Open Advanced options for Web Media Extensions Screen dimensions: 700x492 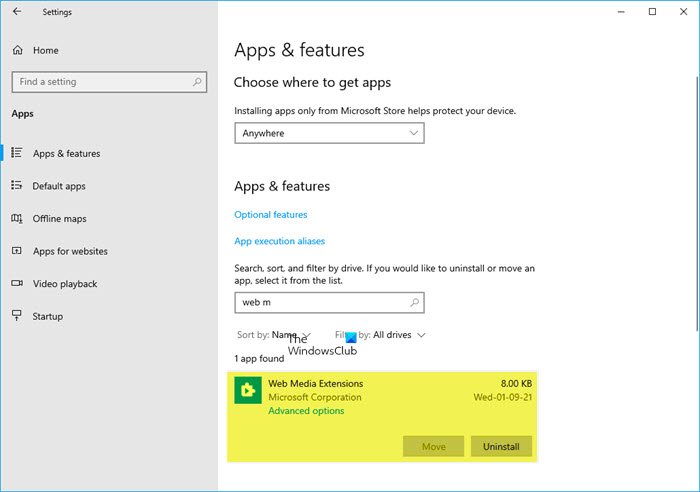click(306, 411)
